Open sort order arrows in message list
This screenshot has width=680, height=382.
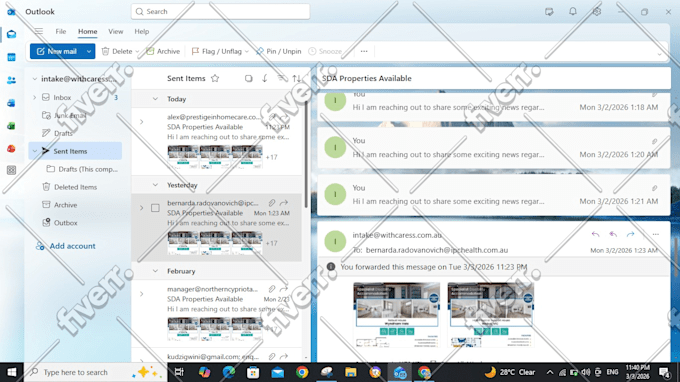(297, 78)
